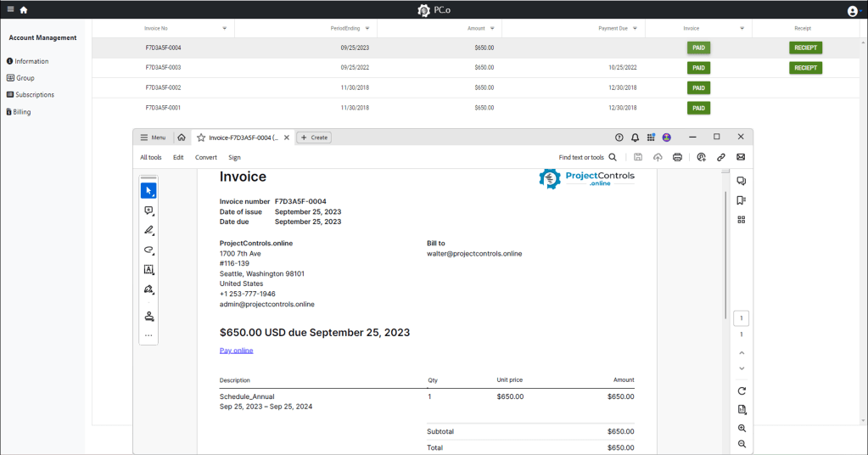Pick the Highlight pen tool

point(148,230)
